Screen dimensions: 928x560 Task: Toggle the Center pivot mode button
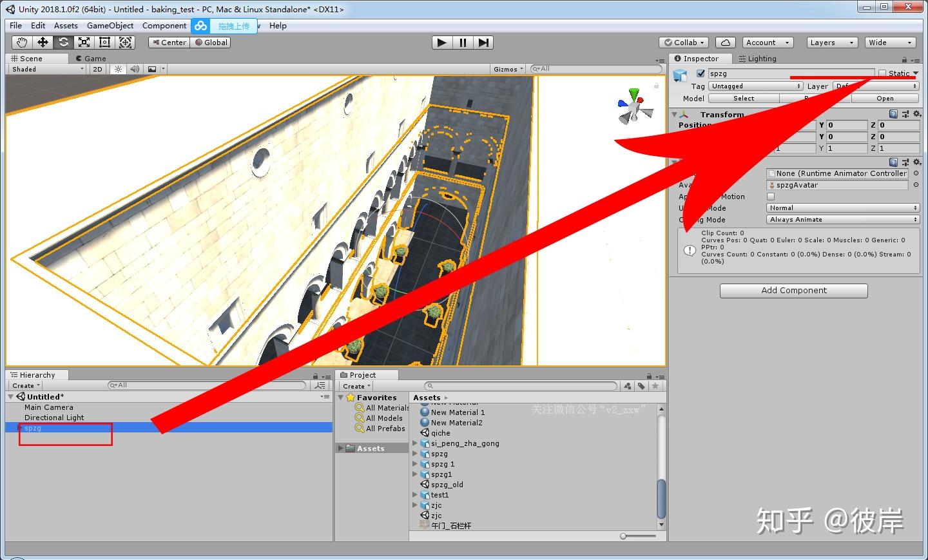[168, 43]
